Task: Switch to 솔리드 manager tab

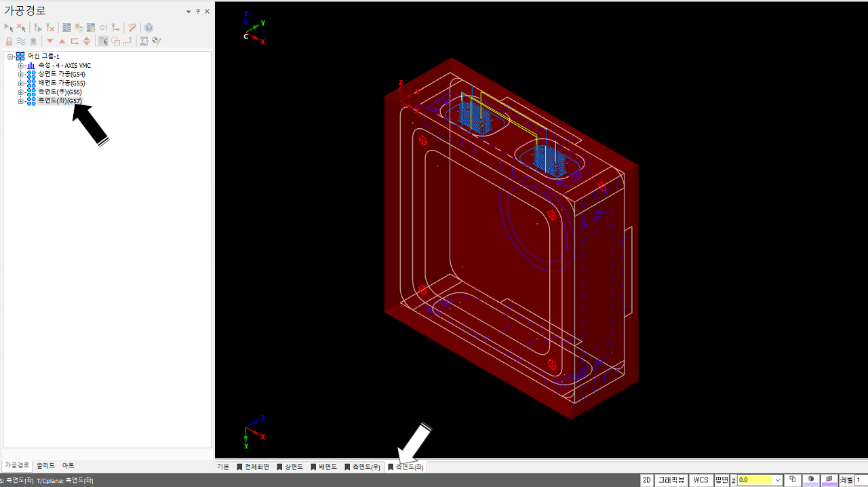Action: [45, 465]
